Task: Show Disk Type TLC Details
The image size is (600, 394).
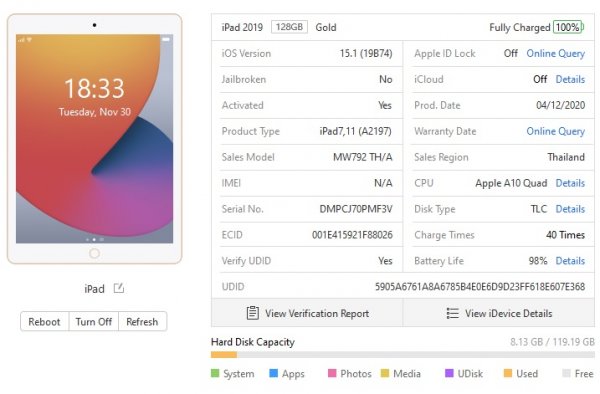Action: coord(570,209)
